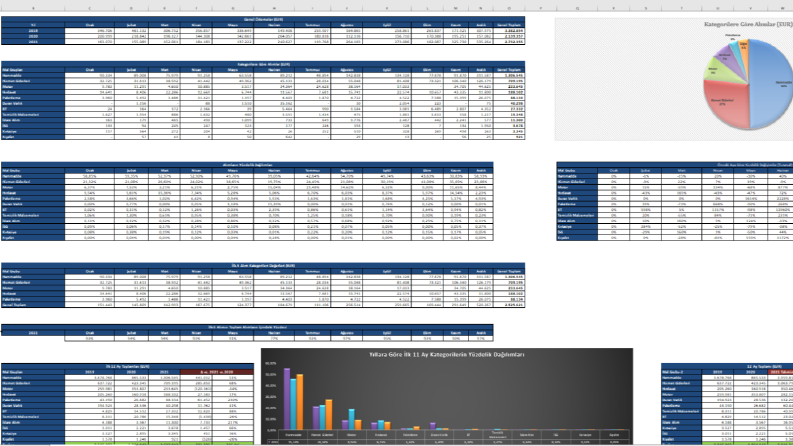Click Aralık header in Kategorilere Göre Alımlar table
Image resolution: width=793 pixels, height=446 pixels.
click(x=480, y=70)
